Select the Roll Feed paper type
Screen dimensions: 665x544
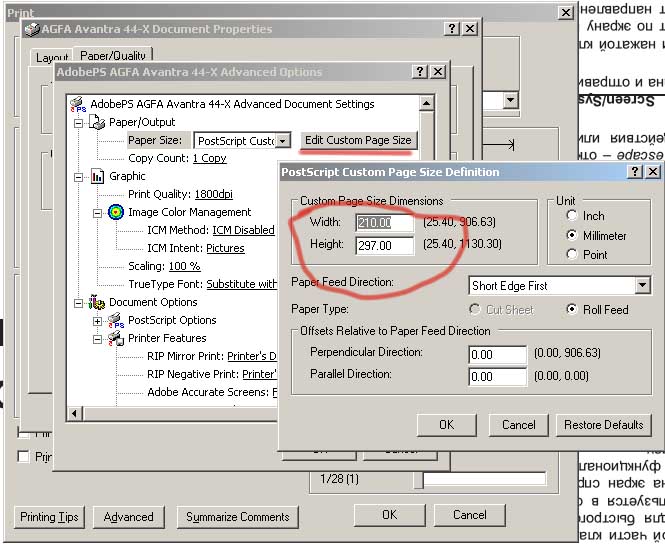pyautogui.click(x=572, y=309)
